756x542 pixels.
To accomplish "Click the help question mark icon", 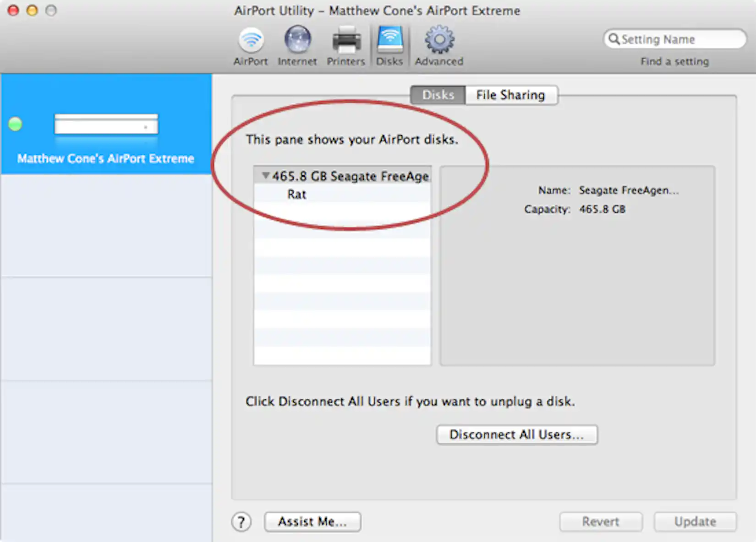I will click(x=241, y=521).
